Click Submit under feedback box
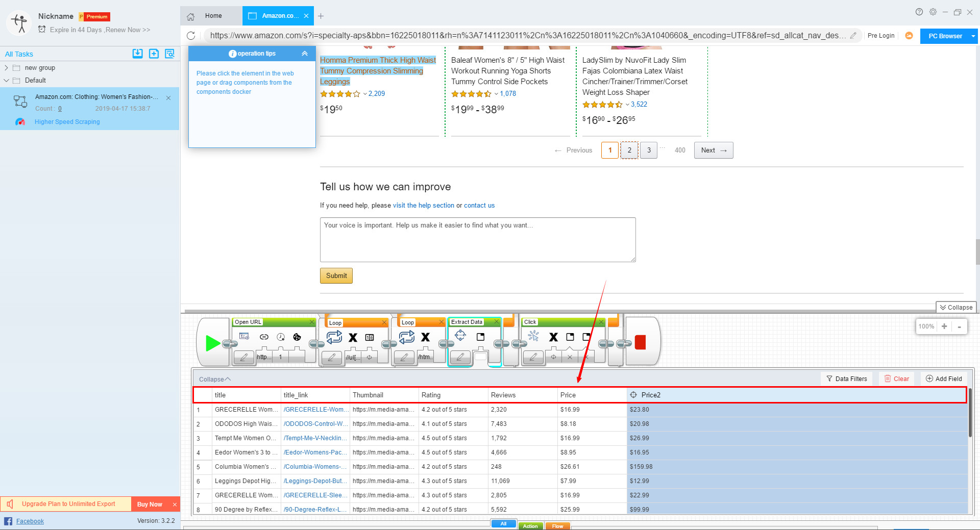980x530 pixels. (x=336, y=275)
